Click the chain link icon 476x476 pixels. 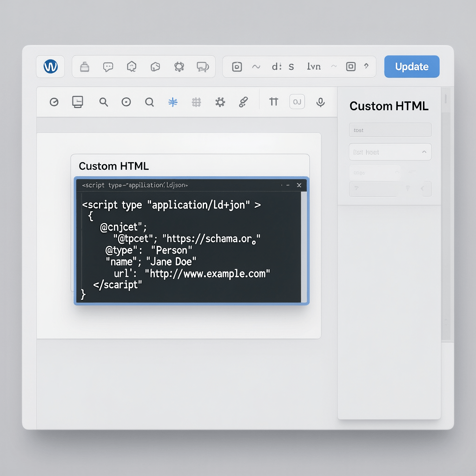point(244,102)
